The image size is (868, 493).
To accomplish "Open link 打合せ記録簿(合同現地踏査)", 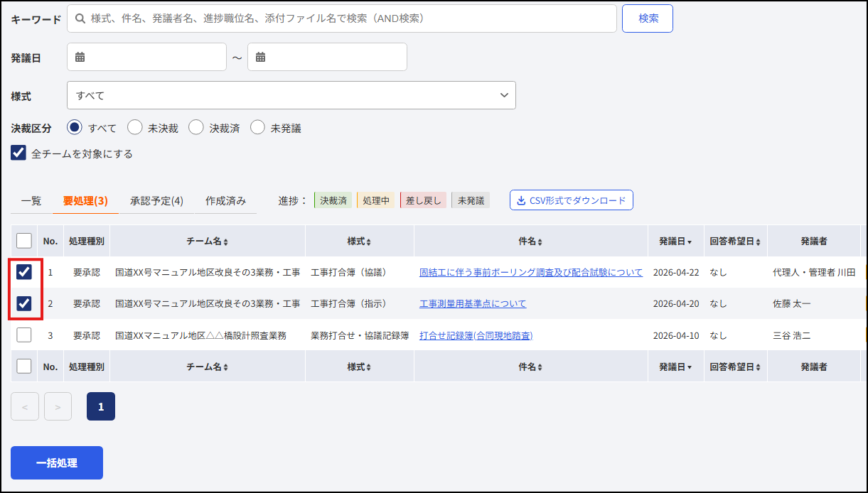I will pos(476,335).
